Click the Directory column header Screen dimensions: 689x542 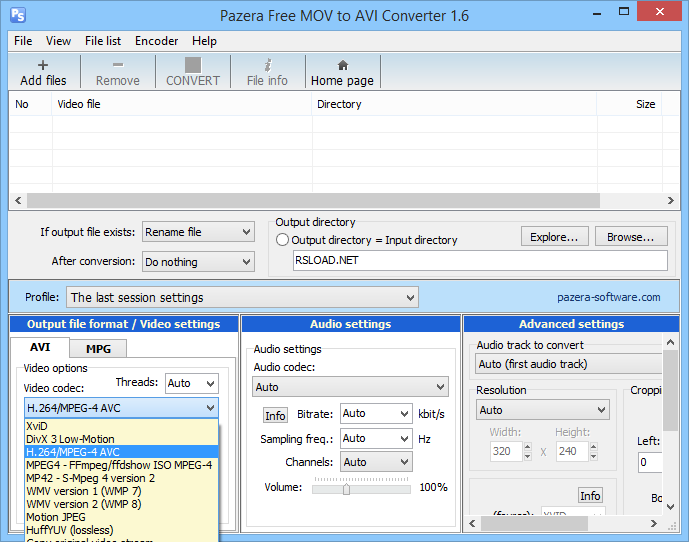pos(454,104)
